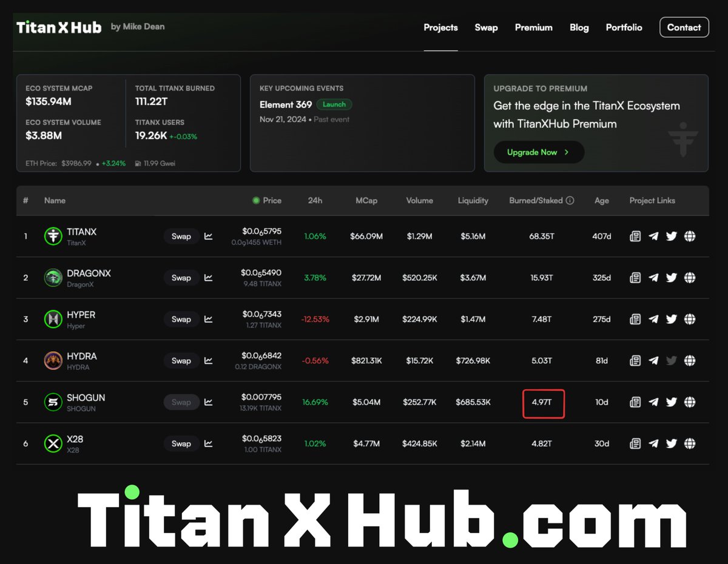
Task: Open the Swap nav tab
Action: pyautogui.click(x=486, y=27)
